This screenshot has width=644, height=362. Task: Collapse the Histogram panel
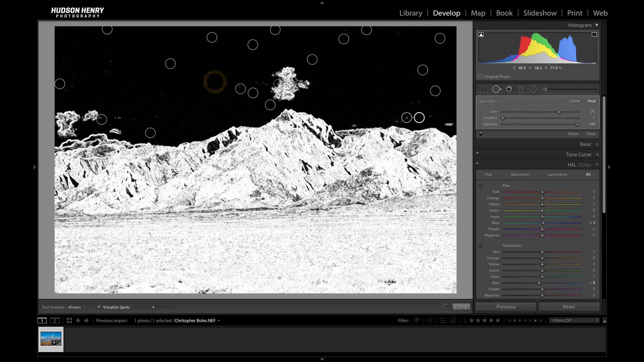coord(597,25)
